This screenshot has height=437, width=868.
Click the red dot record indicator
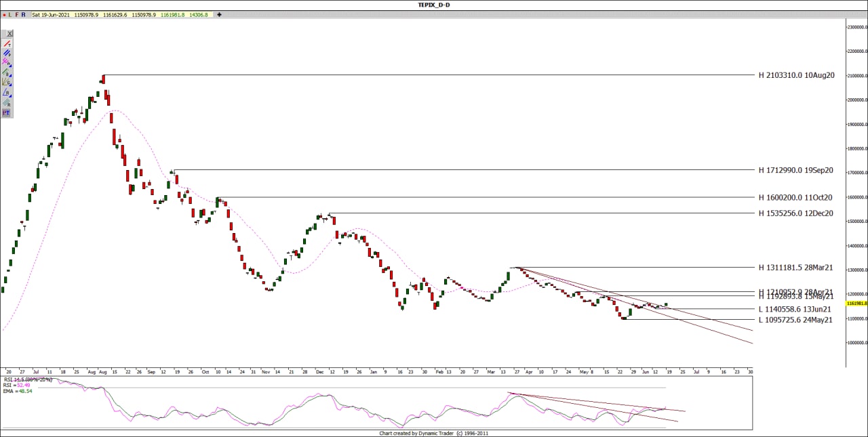5,14
